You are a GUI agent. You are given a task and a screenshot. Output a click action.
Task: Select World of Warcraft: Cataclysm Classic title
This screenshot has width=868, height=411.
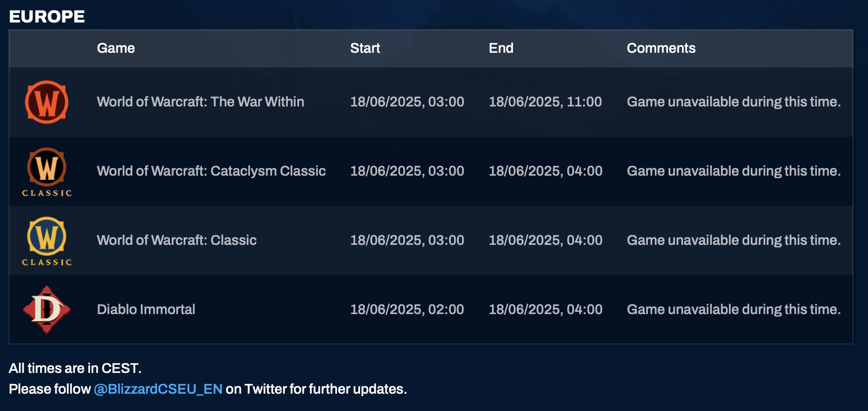211,171
